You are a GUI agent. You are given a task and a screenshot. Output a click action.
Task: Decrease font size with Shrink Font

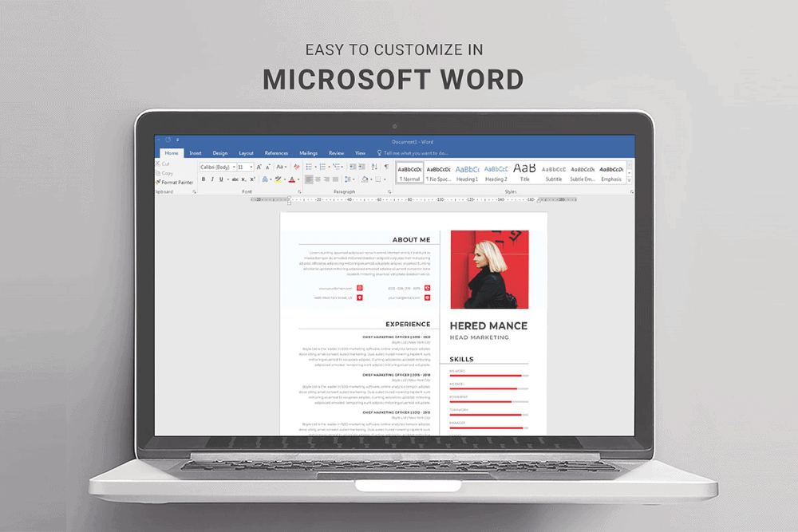point(268,167)
